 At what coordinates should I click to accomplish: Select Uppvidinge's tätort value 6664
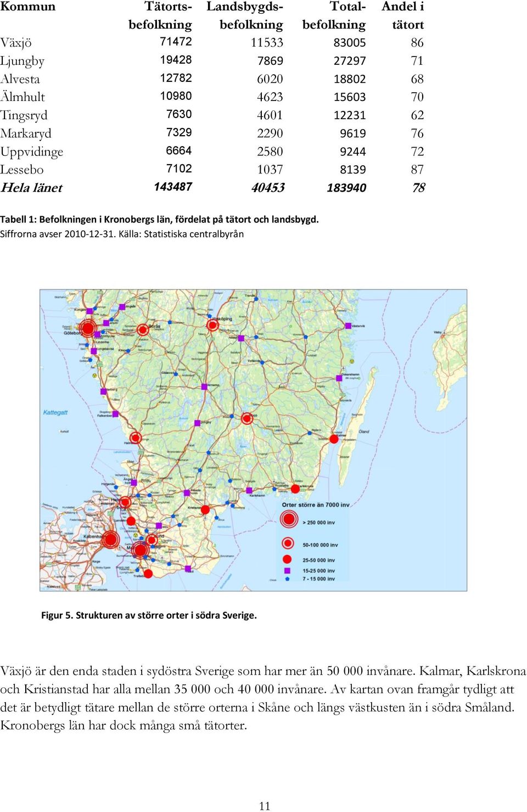coord(179,150)
